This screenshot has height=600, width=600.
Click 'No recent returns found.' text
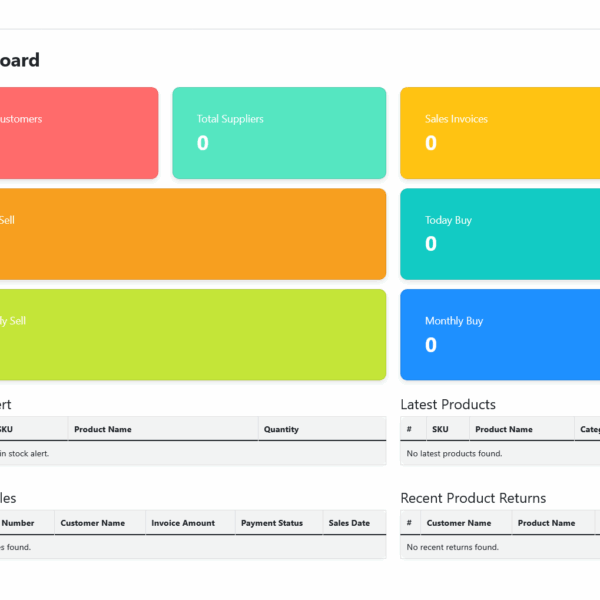tap(452, 547)
